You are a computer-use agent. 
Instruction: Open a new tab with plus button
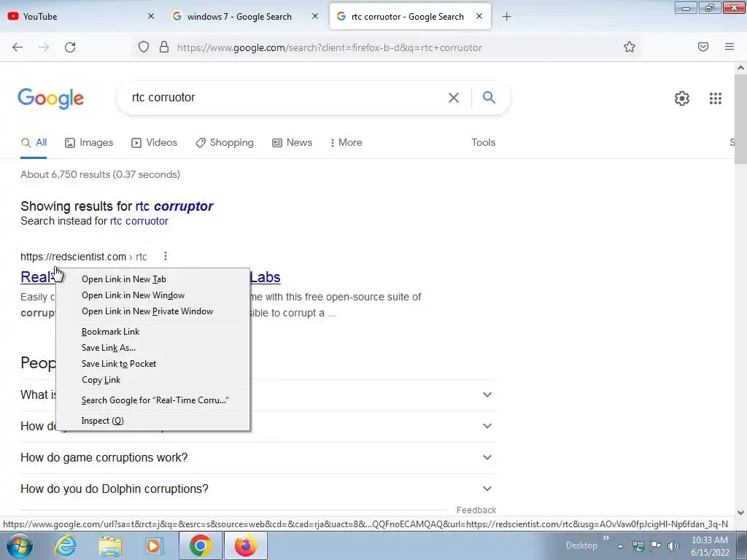506,17
